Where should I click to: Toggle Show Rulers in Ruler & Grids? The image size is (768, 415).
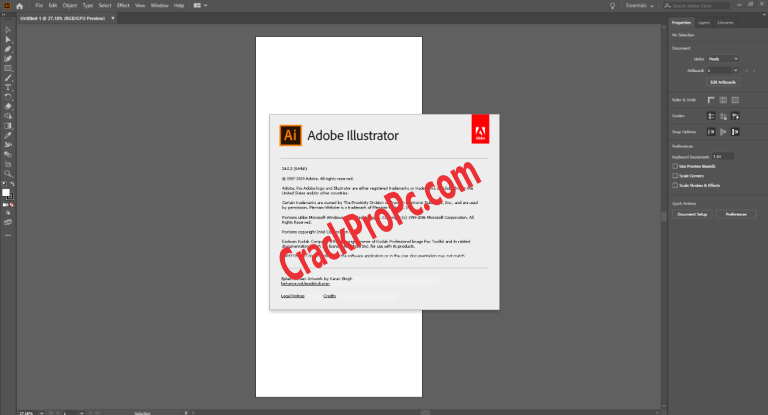(x=711, y=100)
